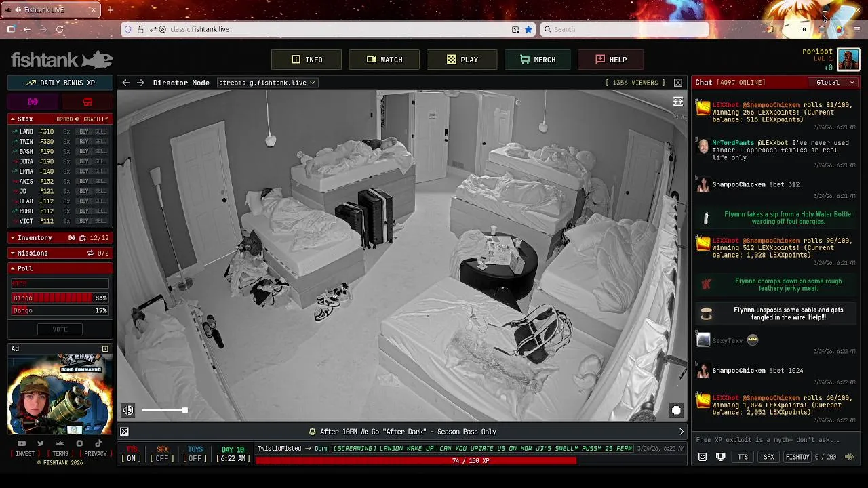
Task: Open the Twitter social link icon
Action: 41,443
